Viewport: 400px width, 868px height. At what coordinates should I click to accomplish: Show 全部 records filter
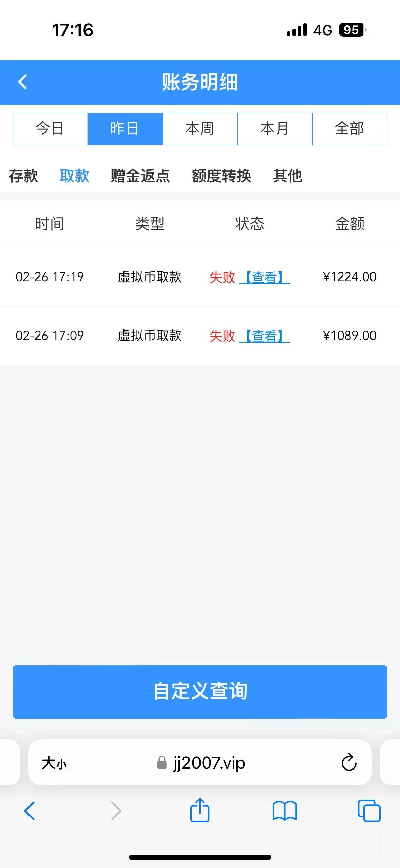point(349,129)
